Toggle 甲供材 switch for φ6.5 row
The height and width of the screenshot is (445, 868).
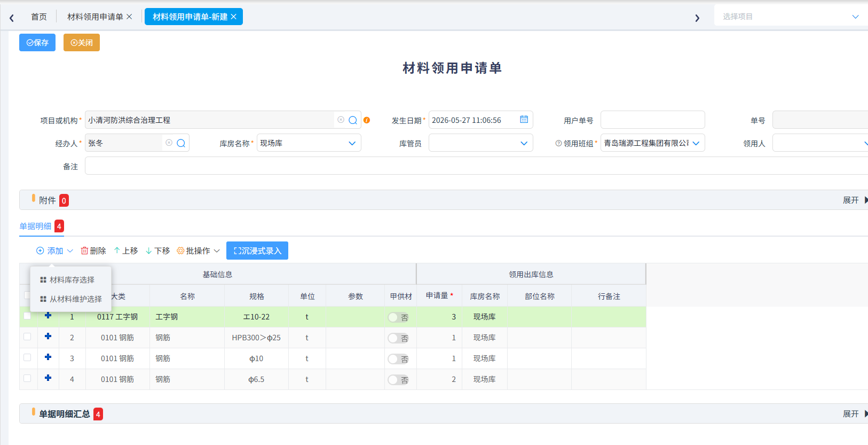pyautogui.click(x=398, y=380)
